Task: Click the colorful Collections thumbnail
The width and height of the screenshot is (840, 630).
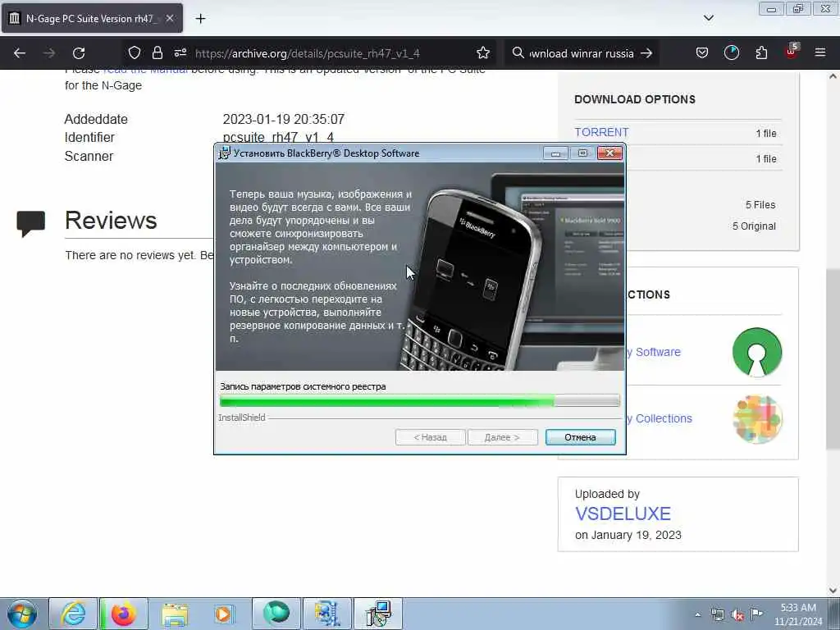Action: [757, 419]
